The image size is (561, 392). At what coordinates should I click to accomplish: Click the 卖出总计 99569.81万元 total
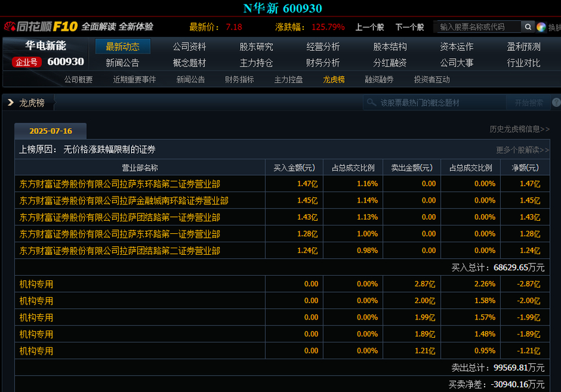[498, 368]
